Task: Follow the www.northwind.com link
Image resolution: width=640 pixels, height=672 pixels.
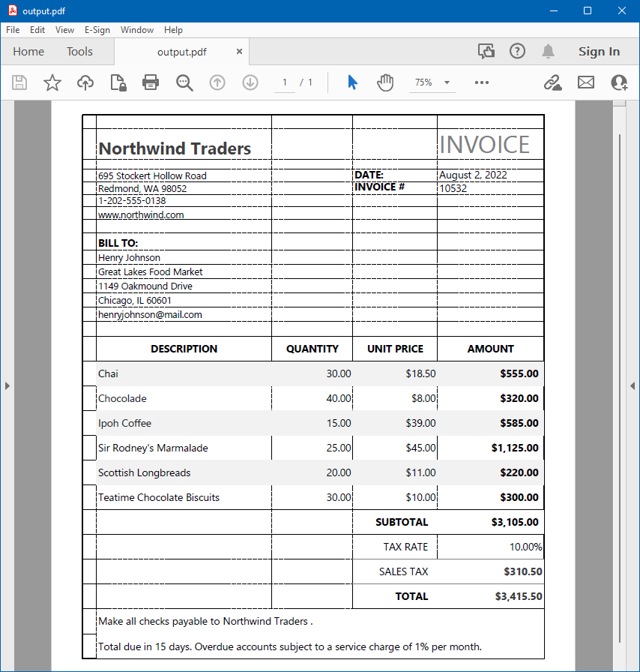Action: (x=141, y=214)
